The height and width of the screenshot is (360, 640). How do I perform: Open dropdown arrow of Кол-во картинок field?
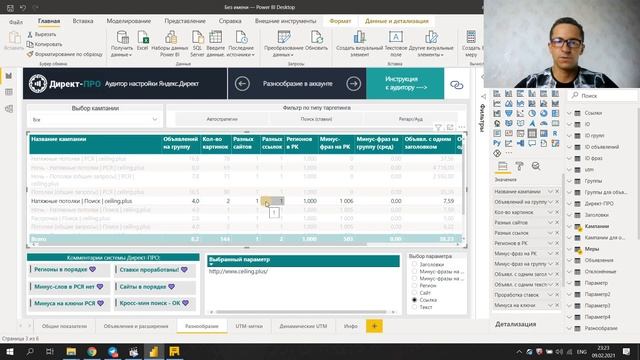(550, 212)
